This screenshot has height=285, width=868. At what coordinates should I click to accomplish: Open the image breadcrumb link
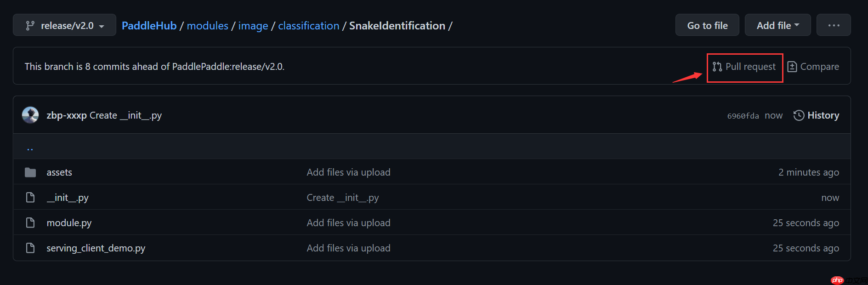click(253, 26)
